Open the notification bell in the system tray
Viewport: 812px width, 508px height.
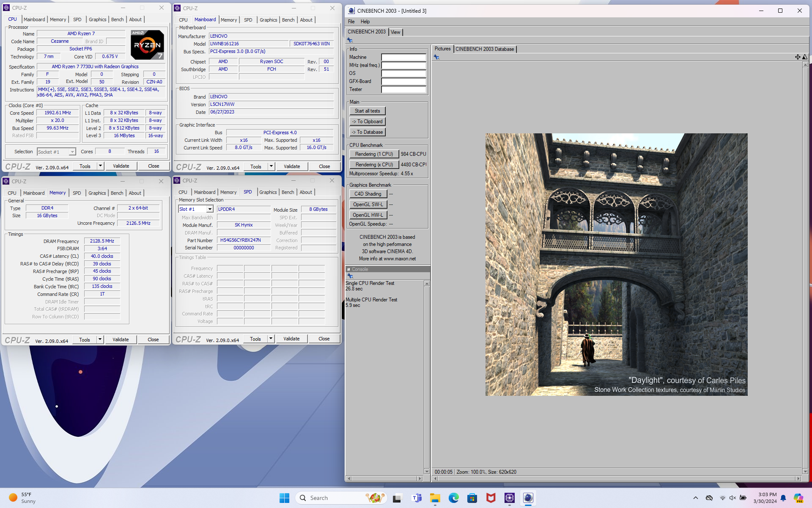click(783, 498)
